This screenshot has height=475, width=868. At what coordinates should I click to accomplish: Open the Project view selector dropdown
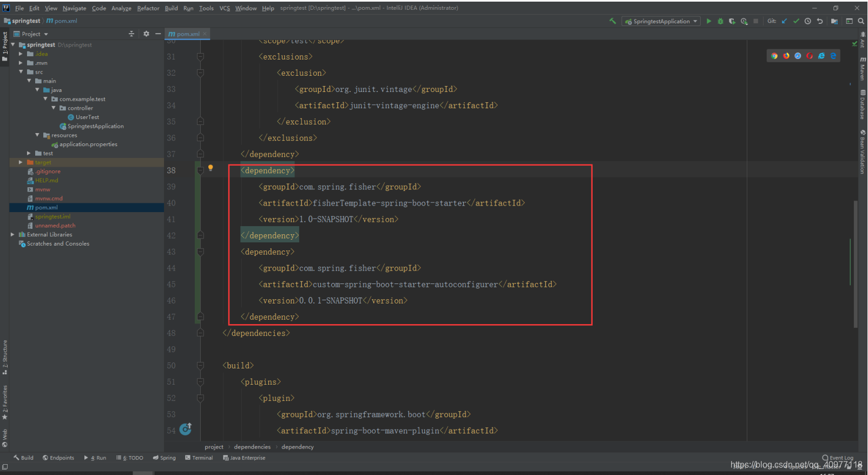31,34
